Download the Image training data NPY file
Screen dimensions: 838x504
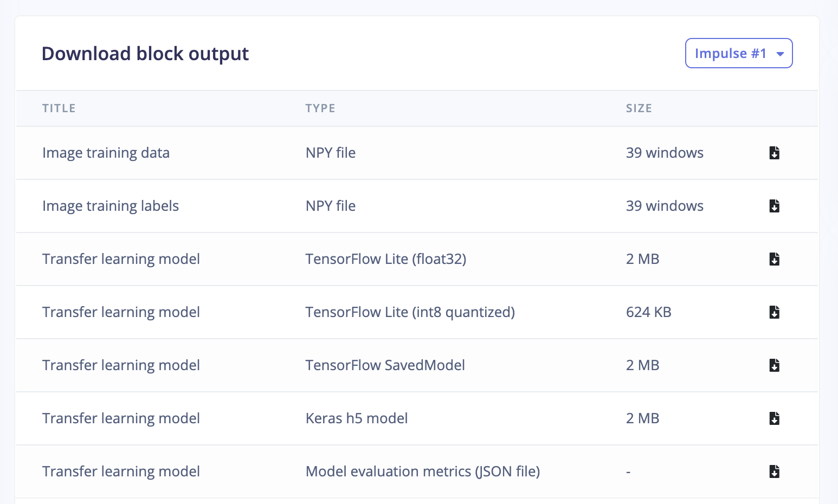tap(775, 153)
